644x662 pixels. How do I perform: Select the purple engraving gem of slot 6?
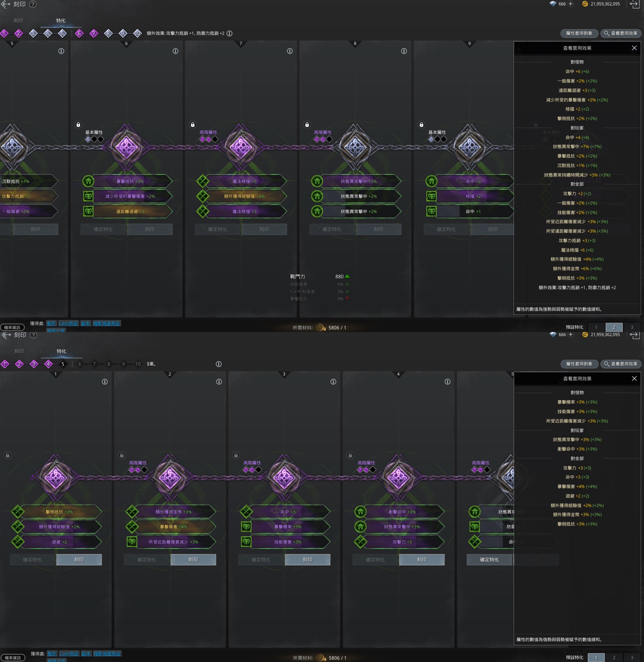pos(126,147)
